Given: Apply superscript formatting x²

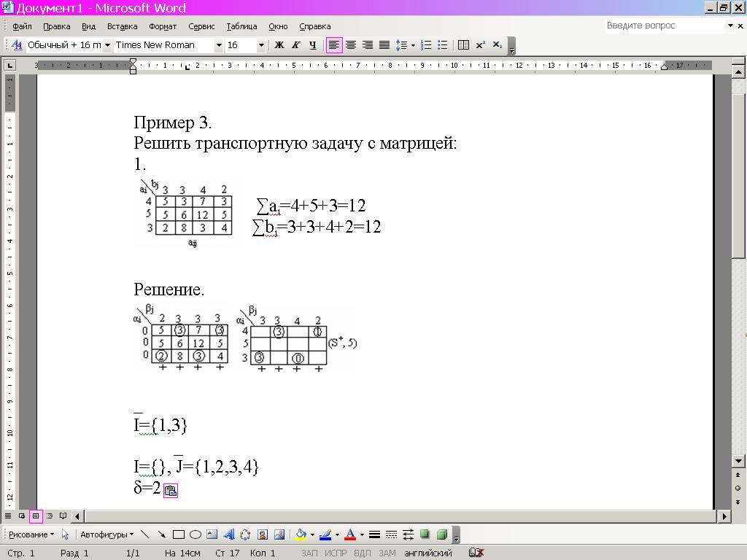Looking at the screenshot, I should (x=481, y=45).
